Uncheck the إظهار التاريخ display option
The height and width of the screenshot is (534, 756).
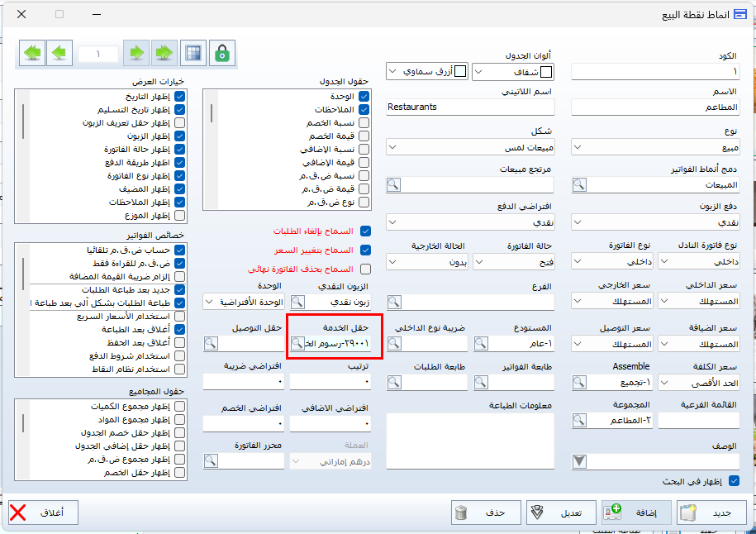click(180, 97)
